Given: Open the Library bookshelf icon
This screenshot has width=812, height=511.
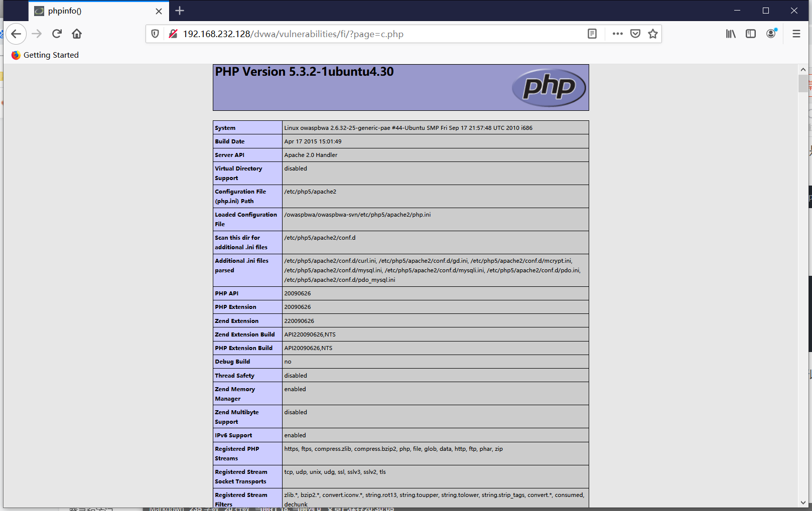Looking at the screenshot, I should 731,34.
